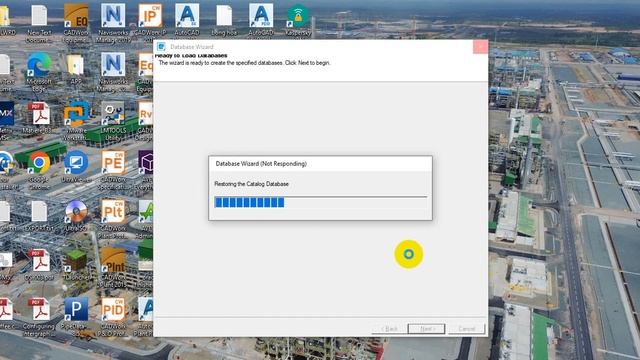Launch the AutoCAD shortcut beside CADWorx IP

coord(187,16)
